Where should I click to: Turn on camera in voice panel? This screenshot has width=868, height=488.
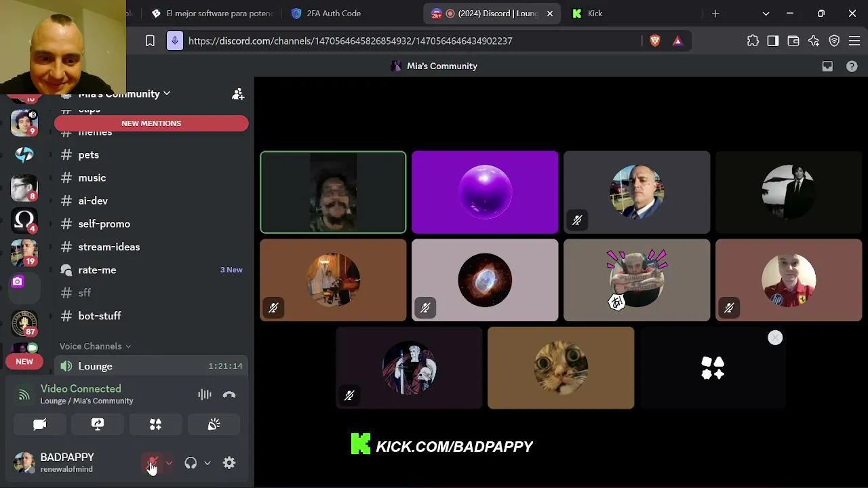(39, 424)
